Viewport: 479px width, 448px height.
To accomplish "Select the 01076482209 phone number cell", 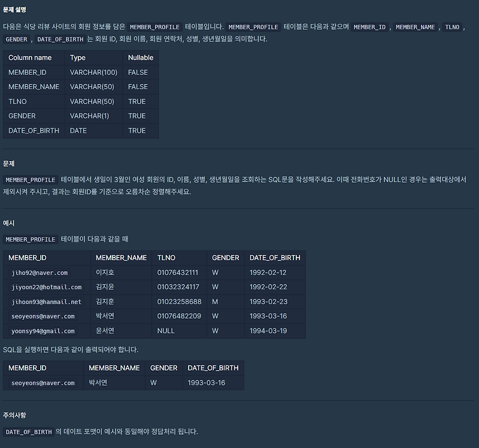I will coord(179,316).
